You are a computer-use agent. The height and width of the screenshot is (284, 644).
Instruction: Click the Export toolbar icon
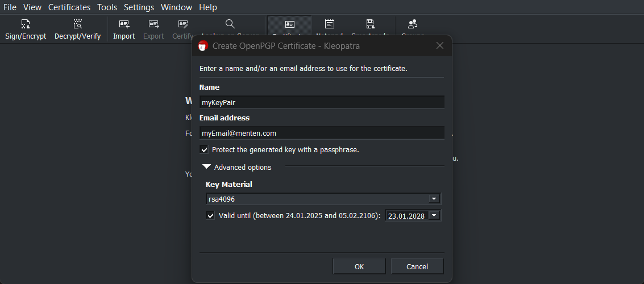(x=153, y=24)
